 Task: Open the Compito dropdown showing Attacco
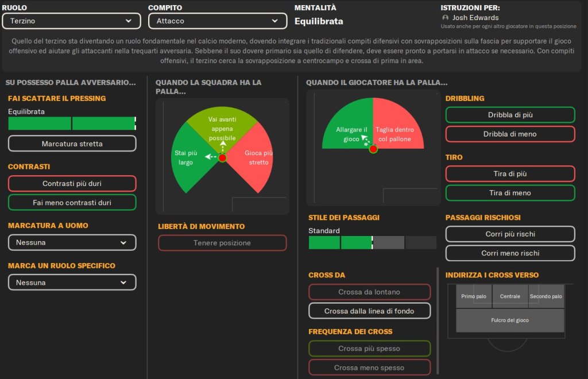click(218, 21)
